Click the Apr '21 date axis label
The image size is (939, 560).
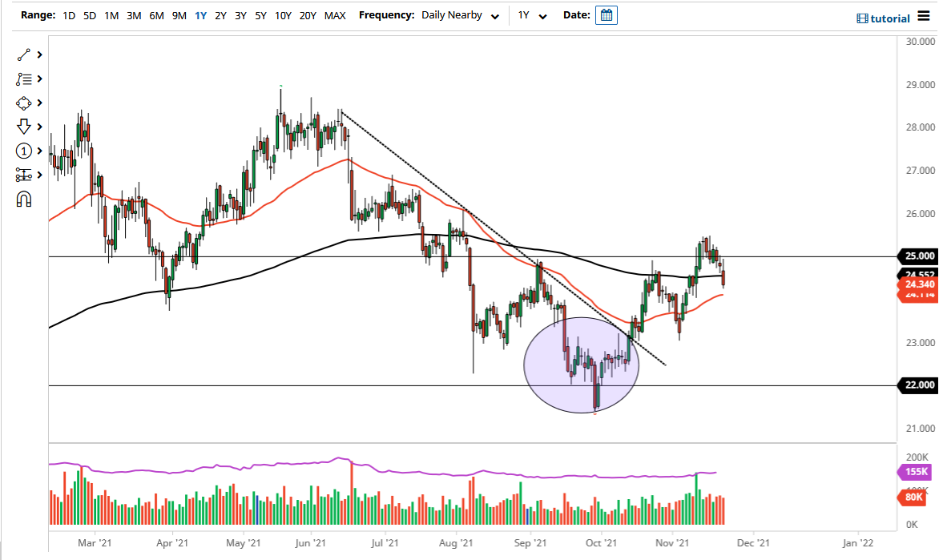pyautogui.click(x=172, y=542)
